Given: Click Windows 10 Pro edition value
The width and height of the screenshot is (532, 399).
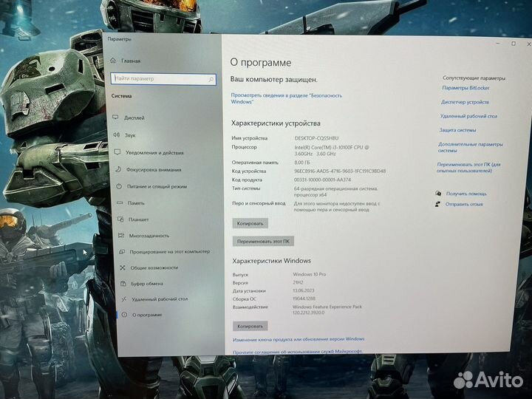Looking at the screenshot, I should (x=309, y=274).
